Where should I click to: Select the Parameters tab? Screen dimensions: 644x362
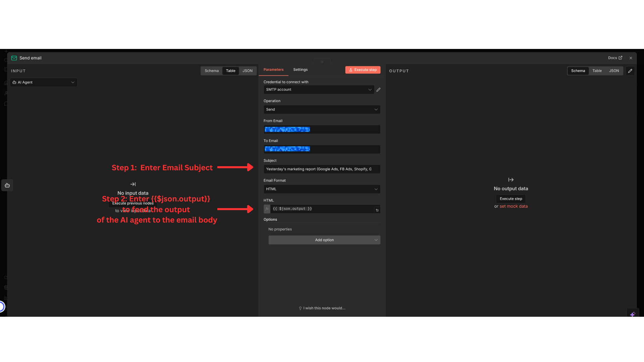273,69
